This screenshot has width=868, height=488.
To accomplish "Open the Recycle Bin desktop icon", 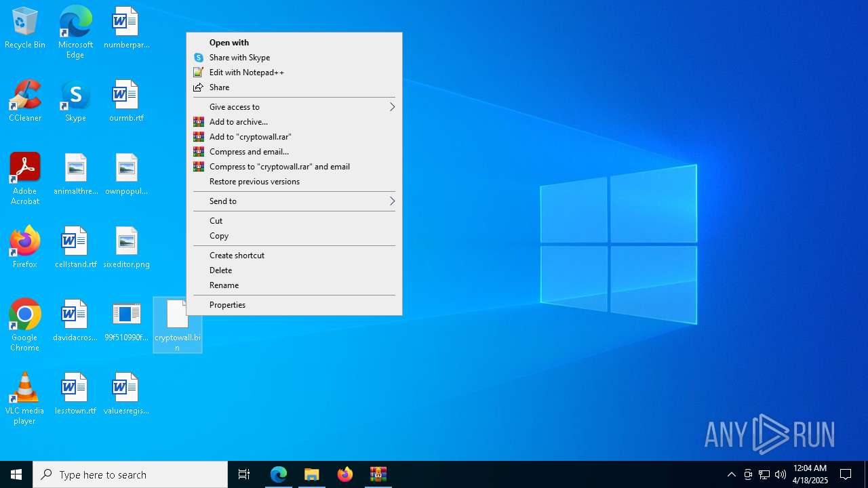I will [25, 28].
